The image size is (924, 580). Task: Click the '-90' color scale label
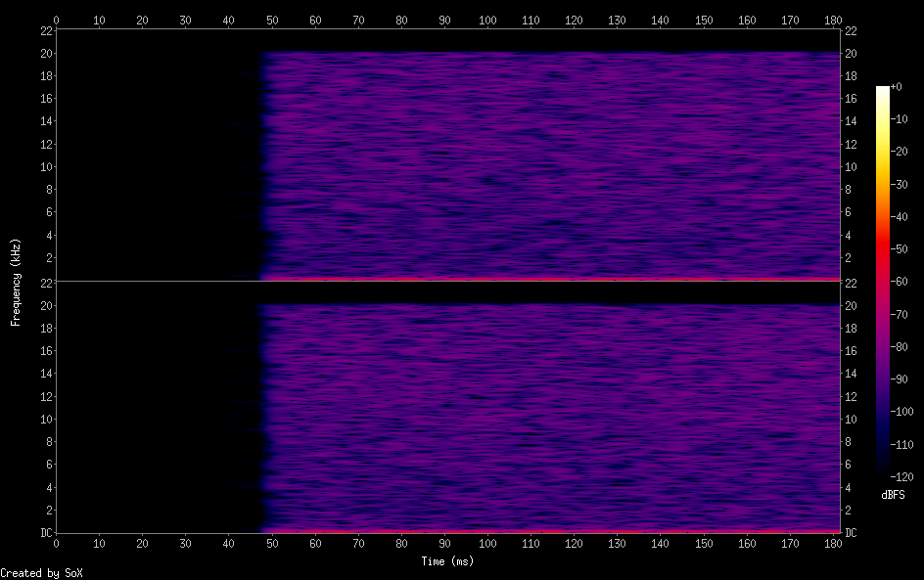tap(900, 379)
